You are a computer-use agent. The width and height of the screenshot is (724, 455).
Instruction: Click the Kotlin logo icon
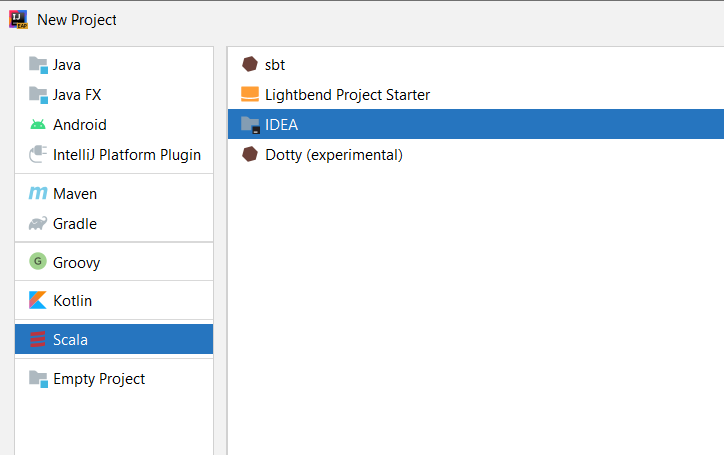(x=38, y=300)
